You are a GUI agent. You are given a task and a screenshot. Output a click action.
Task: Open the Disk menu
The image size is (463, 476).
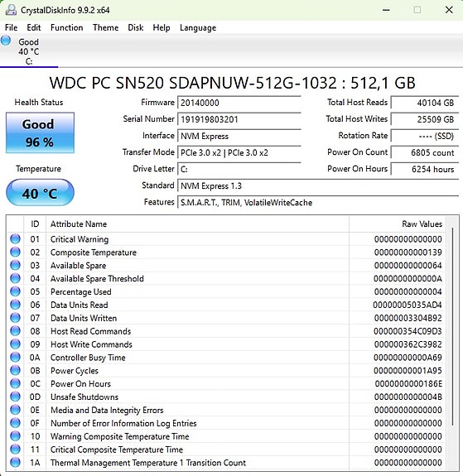pyautogui.click(x=136, y=27)
